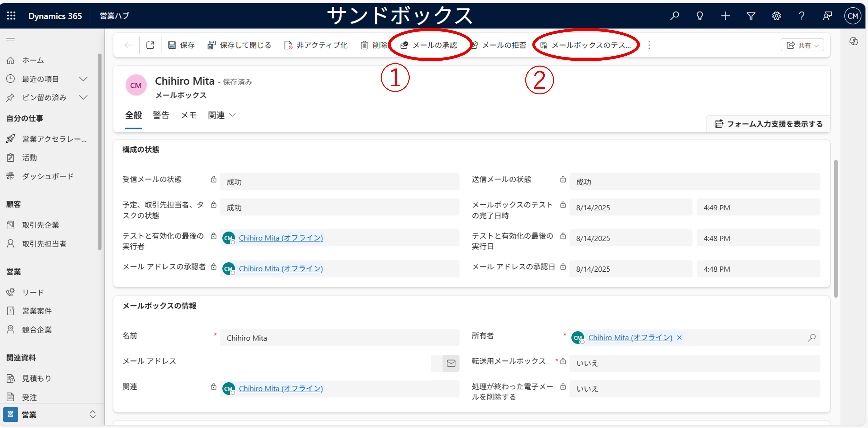
Task: Click 受信メールの状態 value 成功
Action: pos(340,182)
